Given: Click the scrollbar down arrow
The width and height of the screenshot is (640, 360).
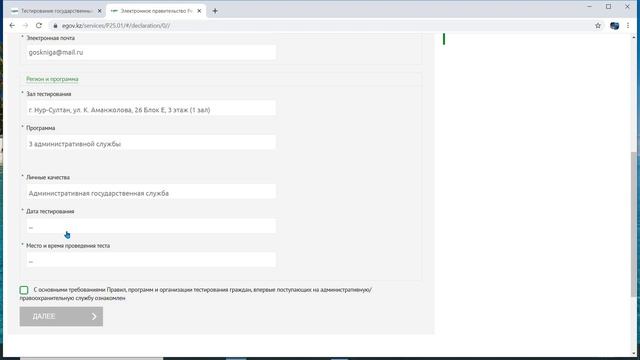Looking at the screenshot, I should pyautogui.click(x=634, y=353).
